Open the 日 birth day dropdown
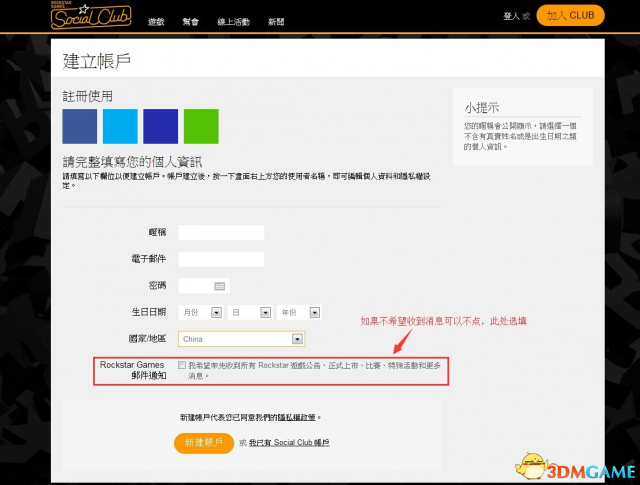The height and width of the screenshot is (485, 640). 250,312
